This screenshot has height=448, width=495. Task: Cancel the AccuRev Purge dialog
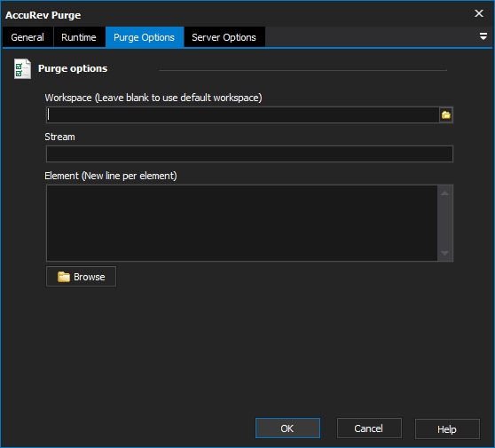point(369,428)
